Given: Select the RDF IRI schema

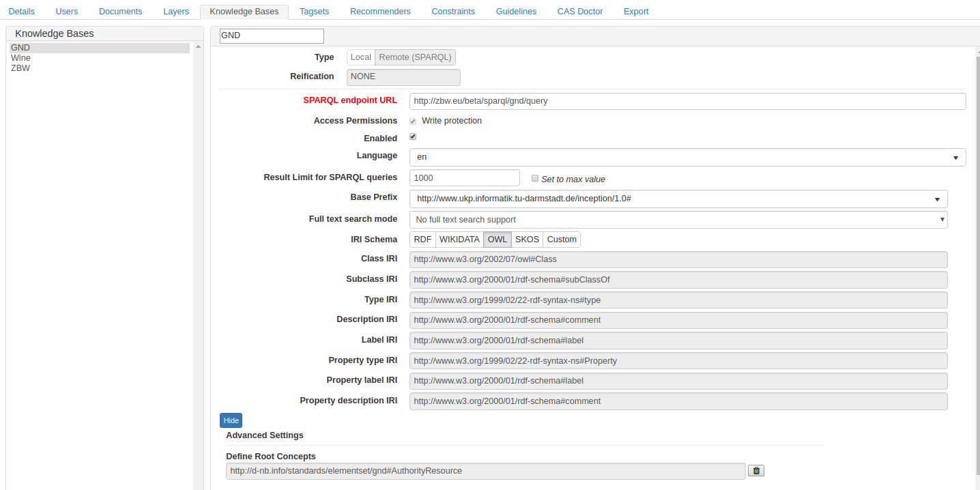Looking at the screenshot, I should [x=422, y=239].
